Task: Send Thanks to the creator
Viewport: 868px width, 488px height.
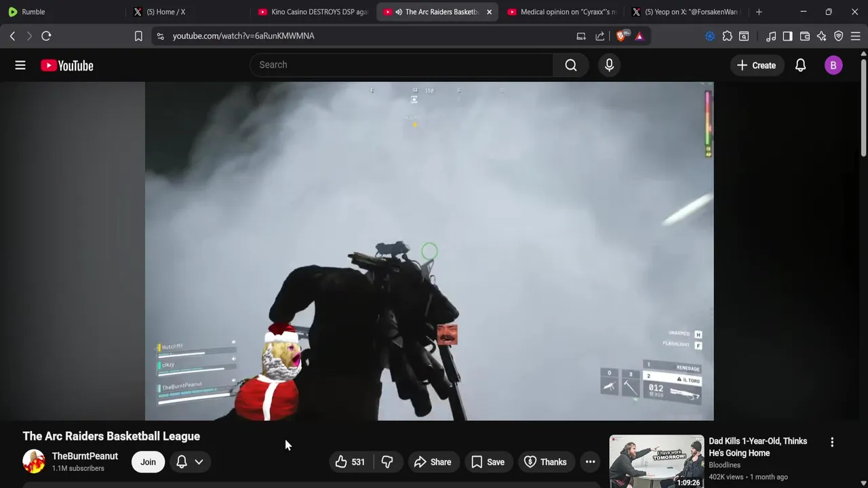Action: coord(547,462)
